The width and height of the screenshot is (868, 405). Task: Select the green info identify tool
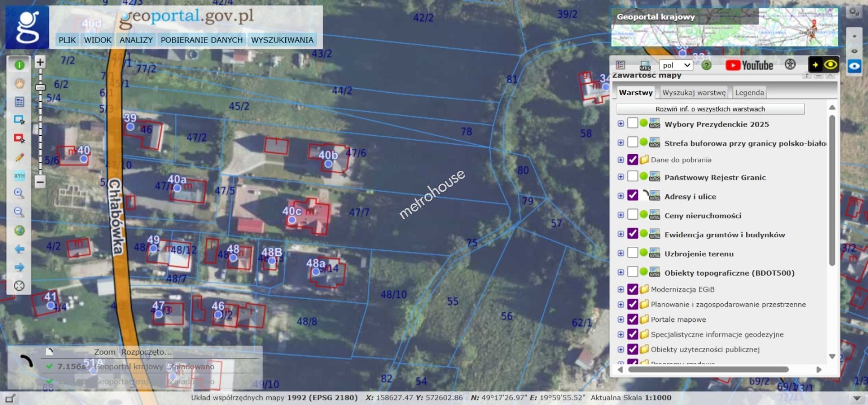[19, 65]
